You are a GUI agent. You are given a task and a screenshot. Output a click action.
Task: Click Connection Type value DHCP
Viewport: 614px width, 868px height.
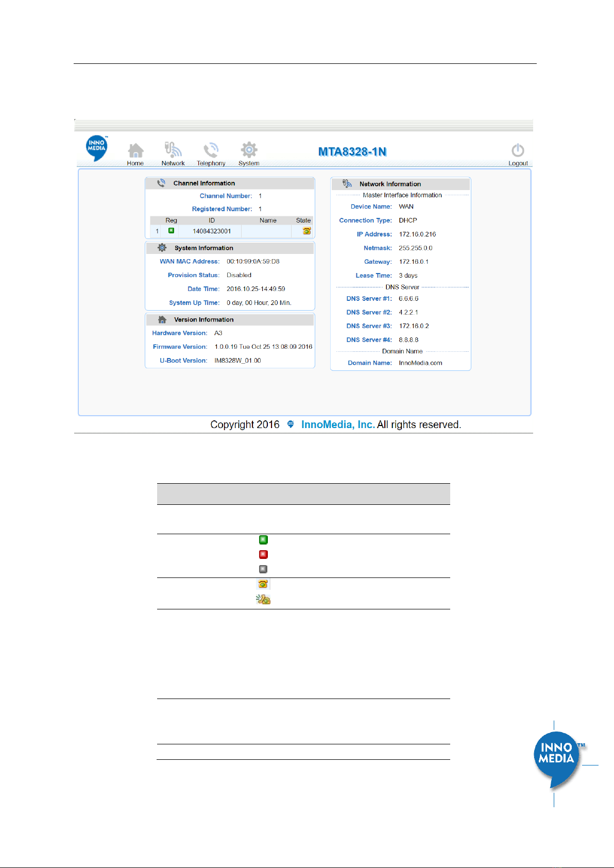[408, 220]
